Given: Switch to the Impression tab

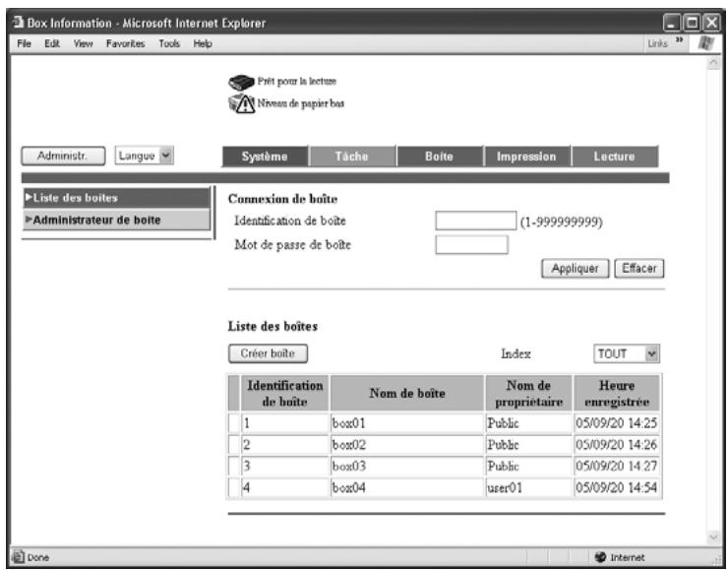Looking at the screenshot, I should (x=526, y=157).
